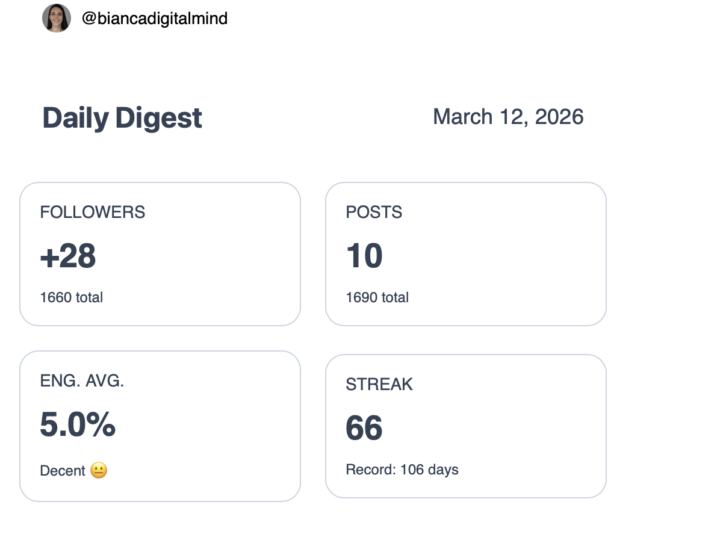
Task: Select the 1690 total posts text
Action: (377, 297)
